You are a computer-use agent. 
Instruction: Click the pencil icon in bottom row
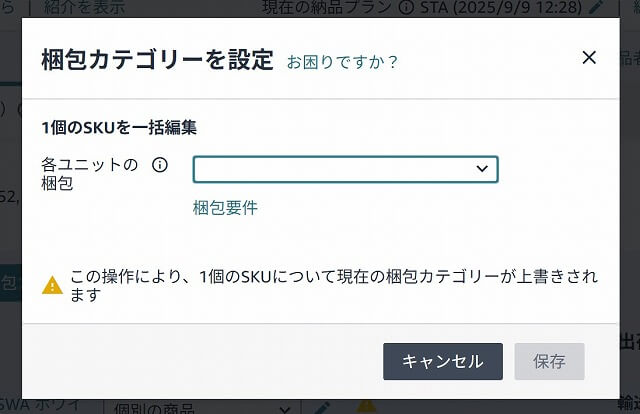click(x=322, y=408)
